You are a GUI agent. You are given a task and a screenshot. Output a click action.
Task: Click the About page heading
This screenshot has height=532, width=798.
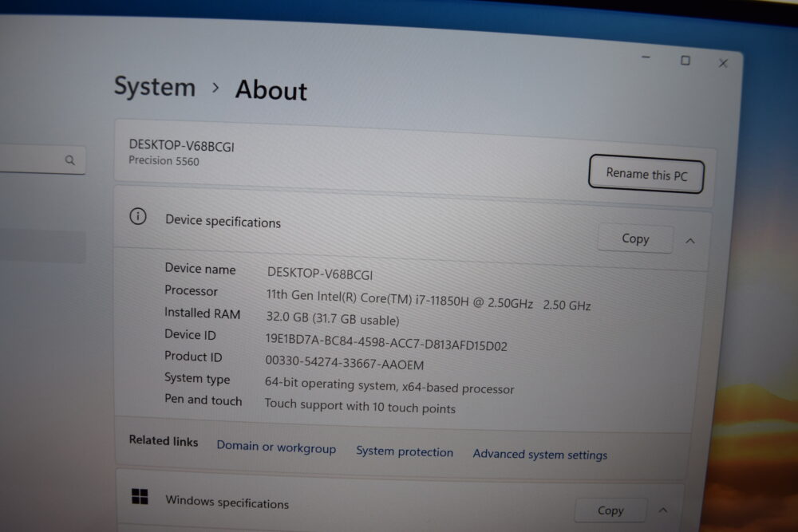click(x=271, y=91)
